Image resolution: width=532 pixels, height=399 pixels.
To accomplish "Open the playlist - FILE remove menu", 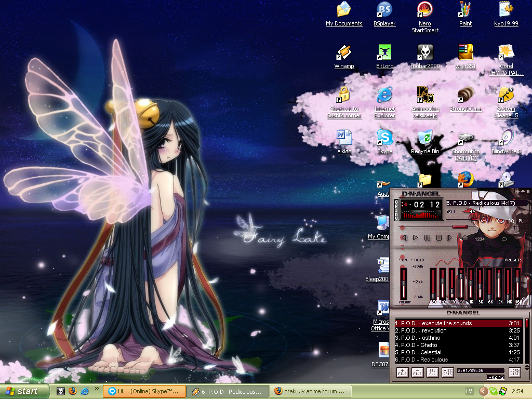I will [x=417, y=373].
